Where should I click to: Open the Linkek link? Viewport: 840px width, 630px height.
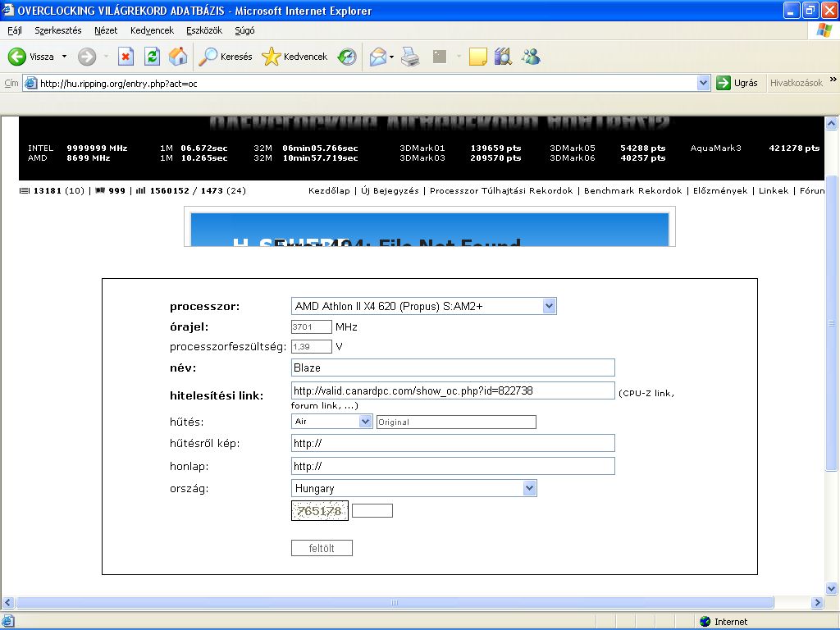[774, 190]
